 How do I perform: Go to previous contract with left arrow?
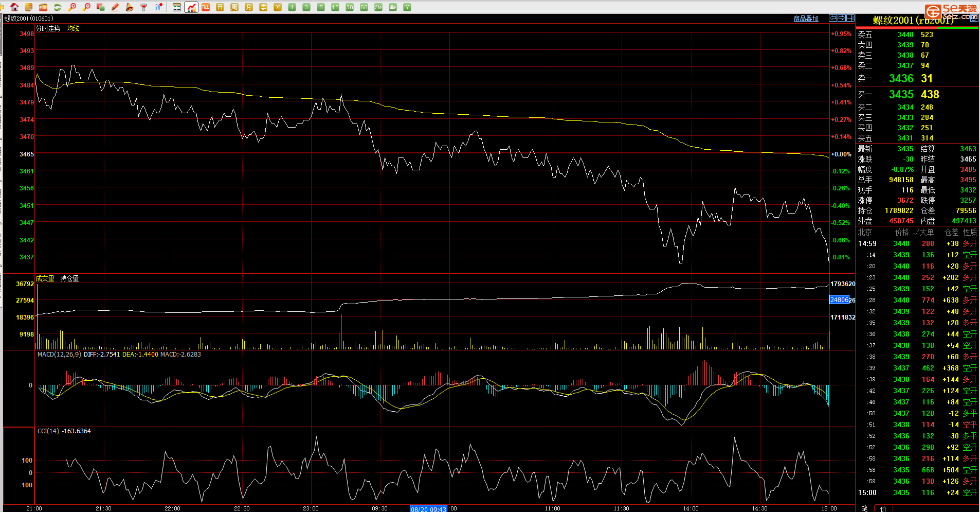(x=833, y=18)
